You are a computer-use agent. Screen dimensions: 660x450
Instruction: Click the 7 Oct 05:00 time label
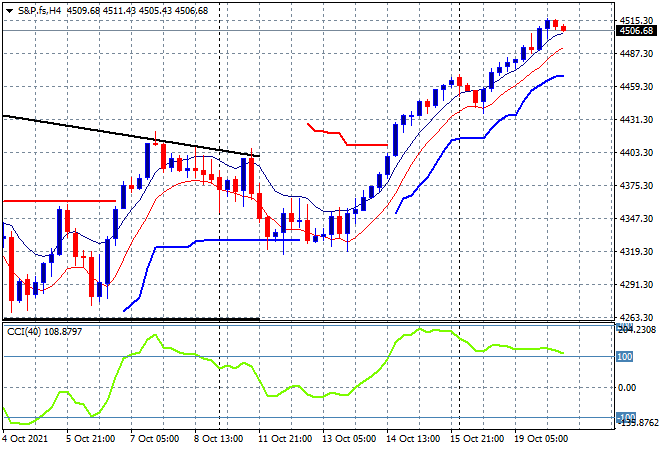(154, 439)
